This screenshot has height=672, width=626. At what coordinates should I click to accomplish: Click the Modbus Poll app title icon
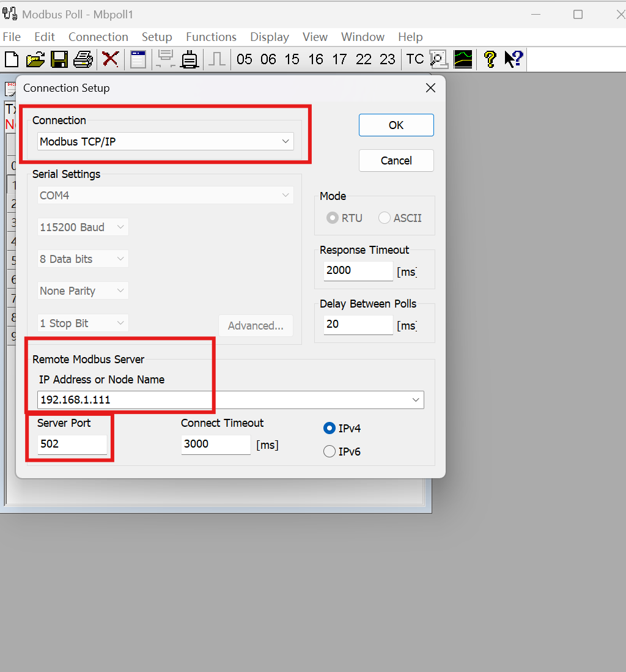coord(10,13)
